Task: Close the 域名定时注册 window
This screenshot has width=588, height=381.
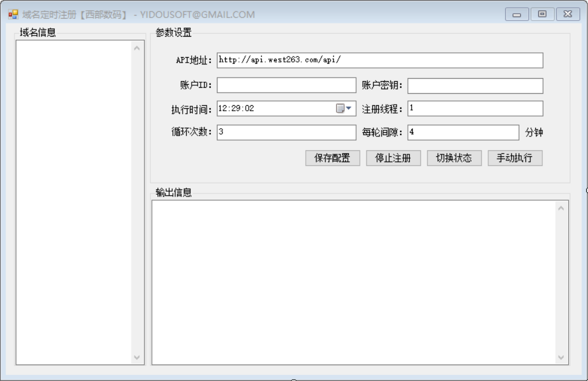Action: (568, 14)
